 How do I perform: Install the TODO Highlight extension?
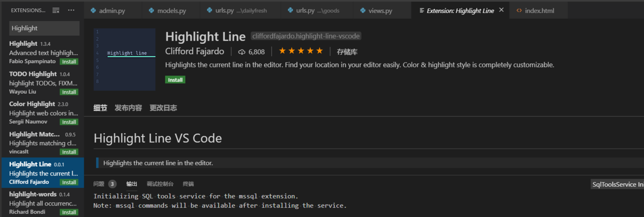(70, 92)
